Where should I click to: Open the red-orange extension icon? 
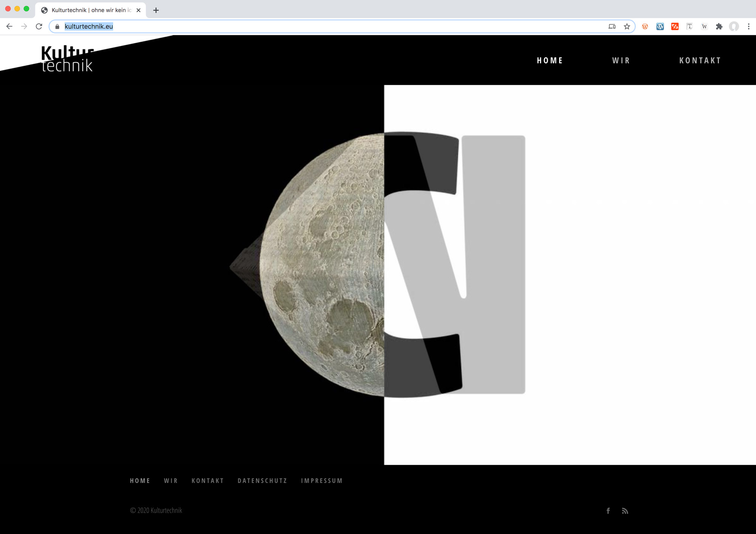[x=675, y=26]
